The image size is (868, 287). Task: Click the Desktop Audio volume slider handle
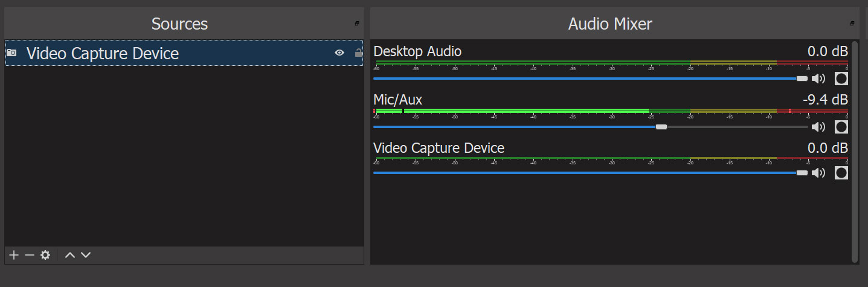coord(802,79)
